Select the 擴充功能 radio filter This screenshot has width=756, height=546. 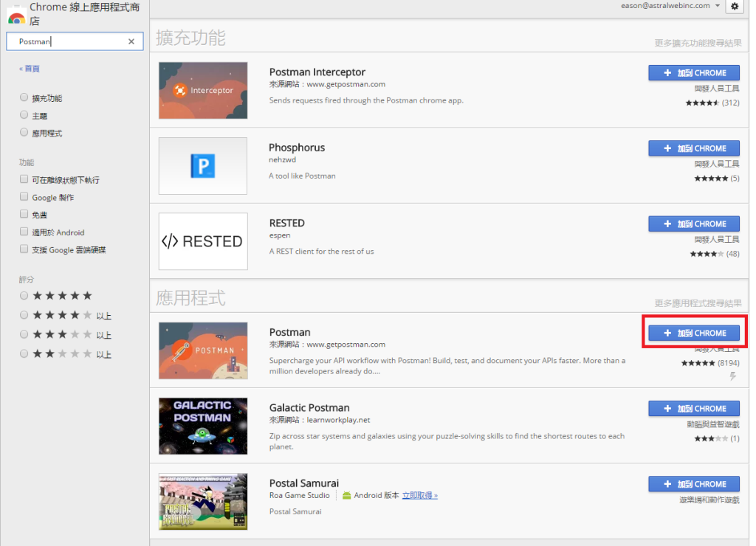click(x=24, y=98)
